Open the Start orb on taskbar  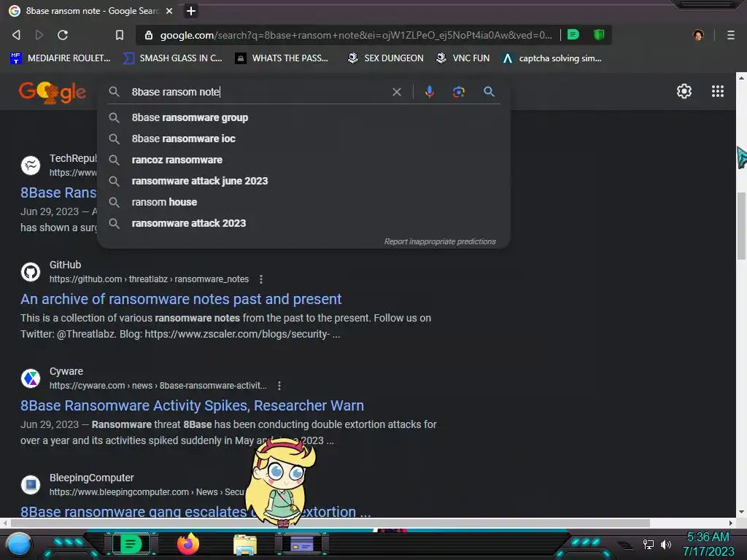tap(18, 544)
